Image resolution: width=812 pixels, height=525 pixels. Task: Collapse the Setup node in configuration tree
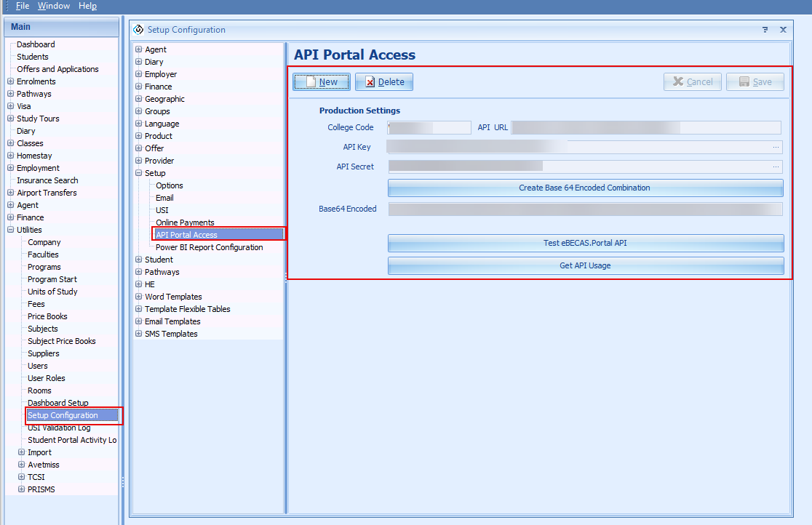click(x=138, y=173)
